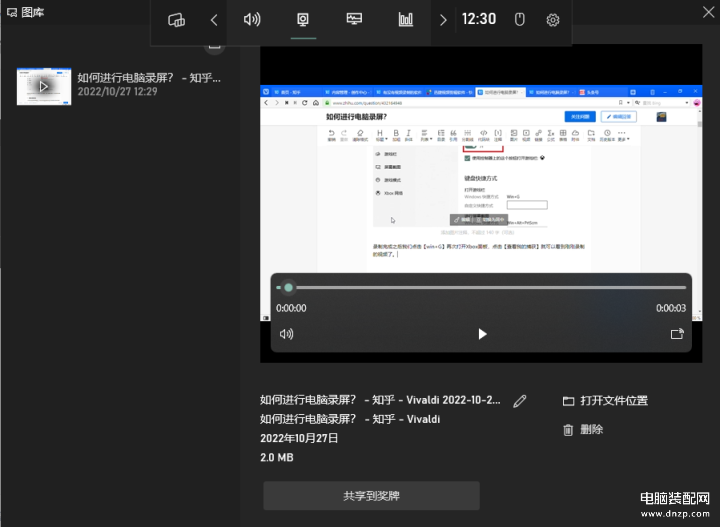
Task: Click the 图库 gallery title icon
Action: click(x=12, y=12)
